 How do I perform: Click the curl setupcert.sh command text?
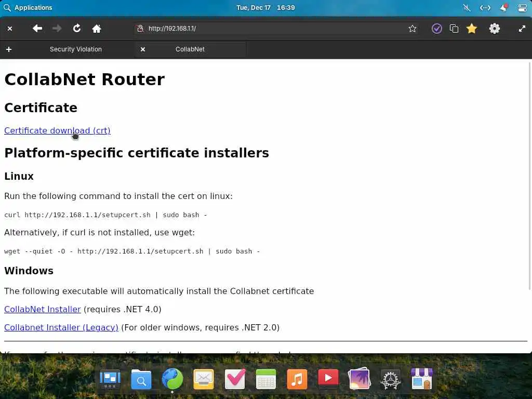(x=105, y=215)
